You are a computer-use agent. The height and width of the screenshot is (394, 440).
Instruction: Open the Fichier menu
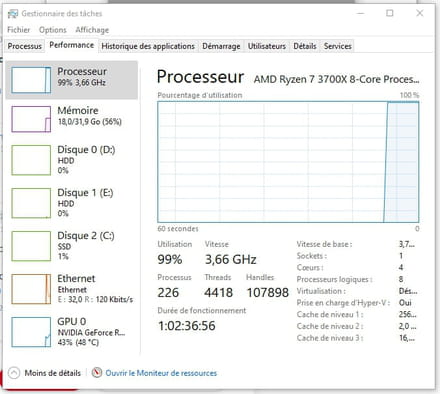click(19, 30)
